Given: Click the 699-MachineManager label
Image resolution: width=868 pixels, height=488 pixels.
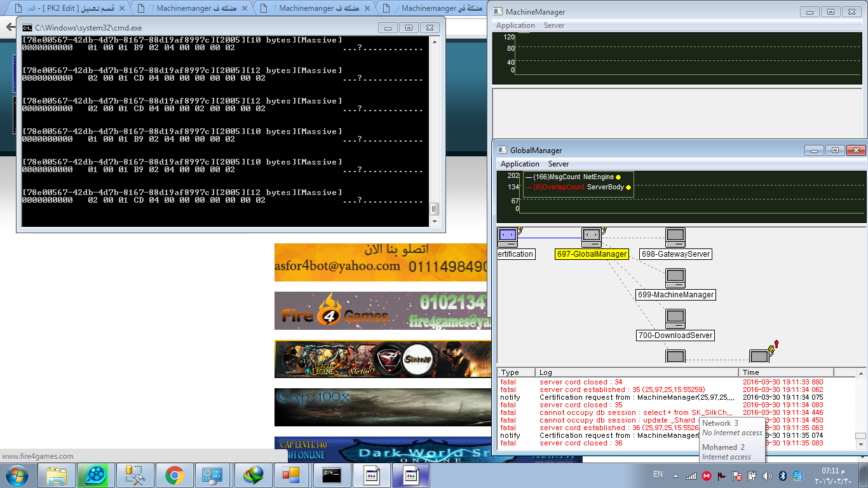Looking at the screenshot, I should [x=675, y=295].
